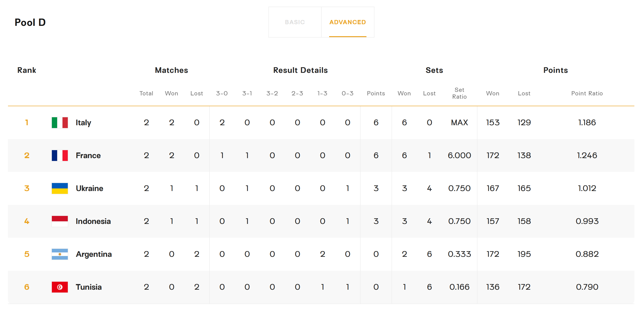
Task: Open the Italy team link
Action: point(83,122)
